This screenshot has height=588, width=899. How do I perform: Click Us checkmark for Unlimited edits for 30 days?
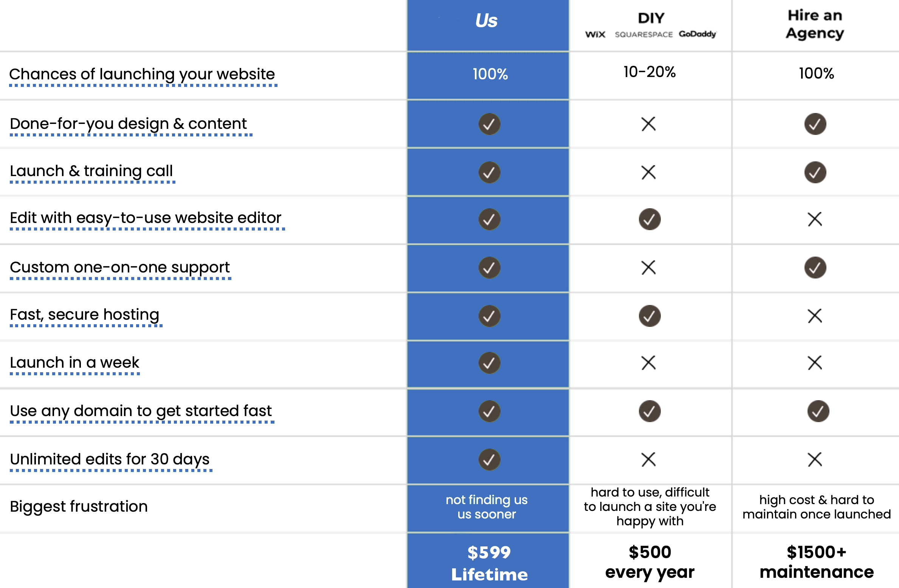point(489,460)
